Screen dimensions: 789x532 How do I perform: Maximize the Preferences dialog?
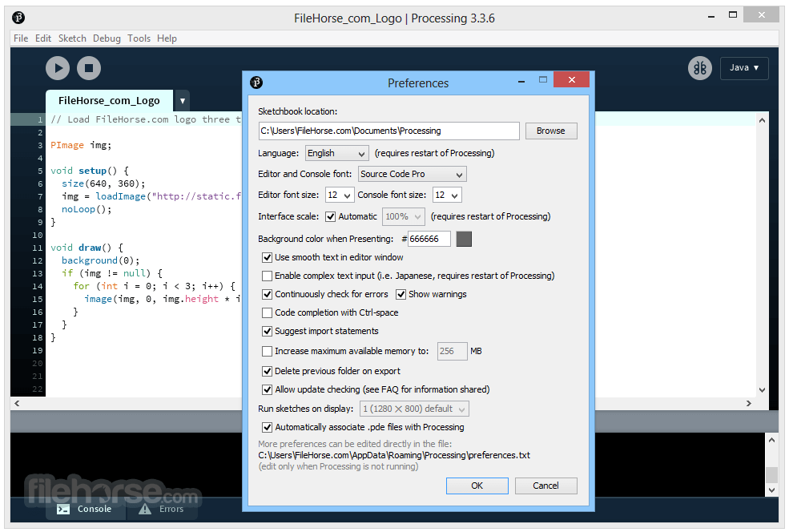[x=542, y=79]
